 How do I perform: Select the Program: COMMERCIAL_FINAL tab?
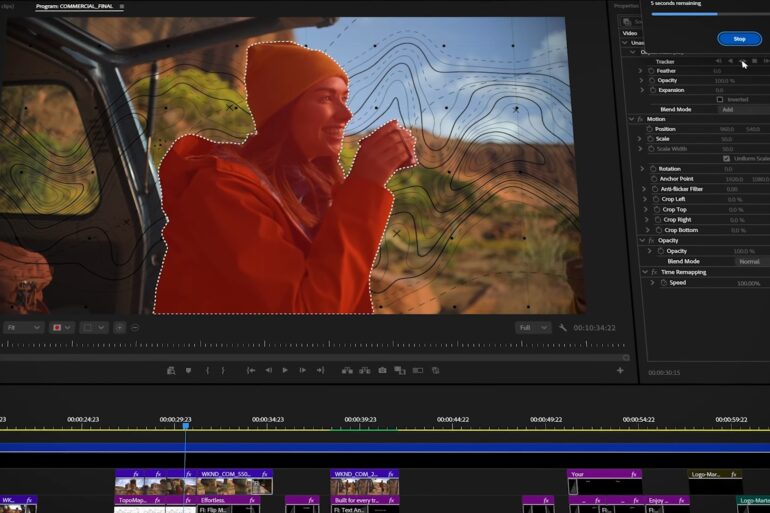[76, 6]
